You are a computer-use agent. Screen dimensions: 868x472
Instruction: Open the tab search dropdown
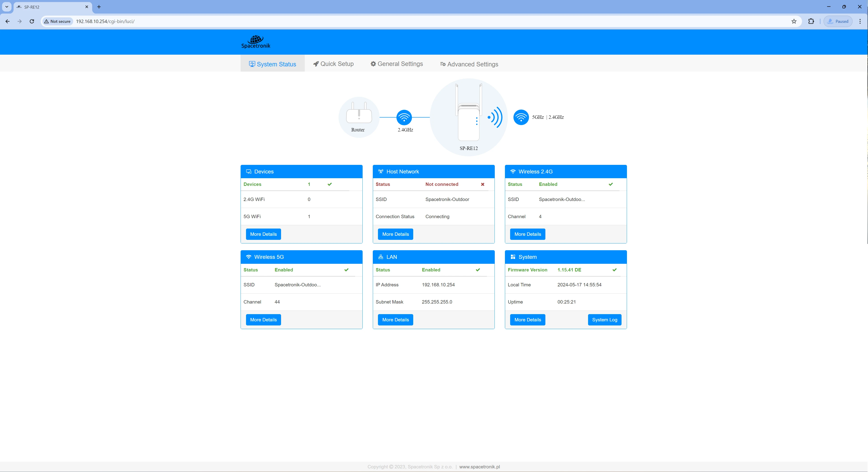pos(7,7)
